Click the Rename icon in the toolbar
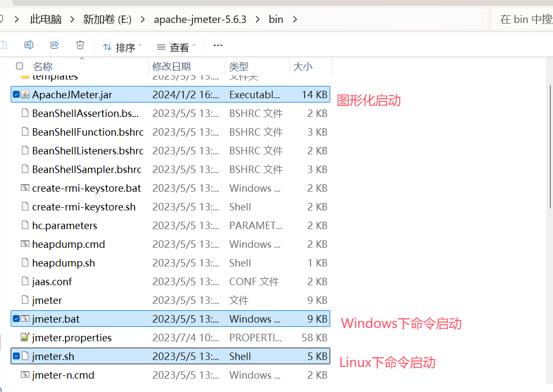 [28, 45]
